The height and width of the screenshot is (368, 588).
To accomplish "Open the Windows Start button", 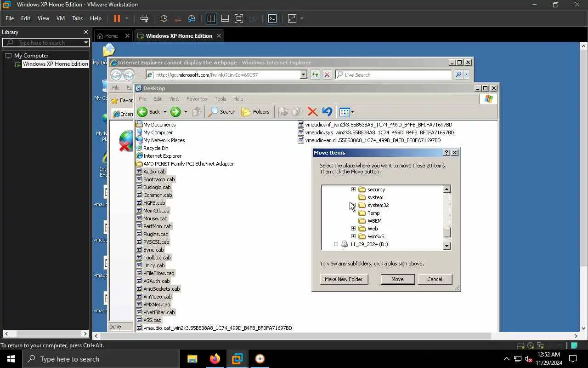I will tap(11, 359).
